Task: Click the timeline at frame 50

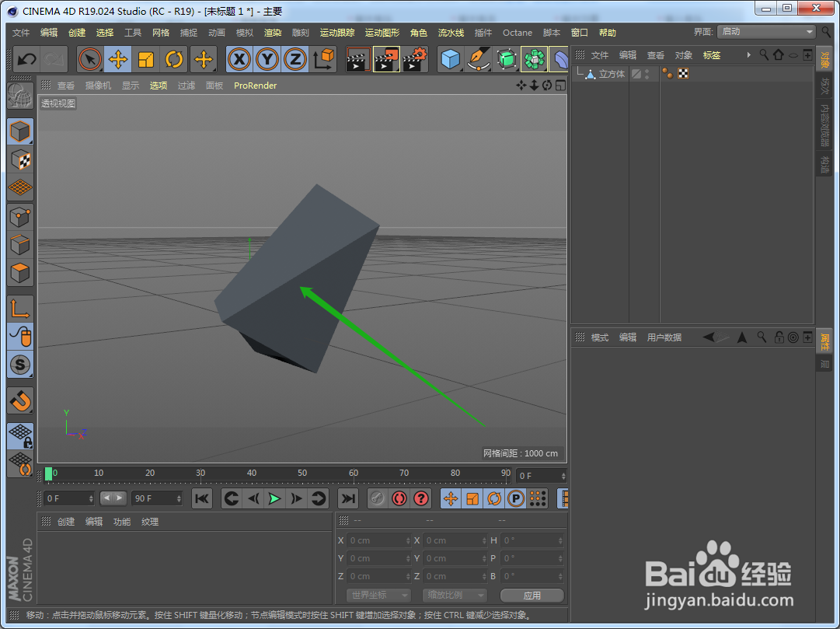Action: 303,473
